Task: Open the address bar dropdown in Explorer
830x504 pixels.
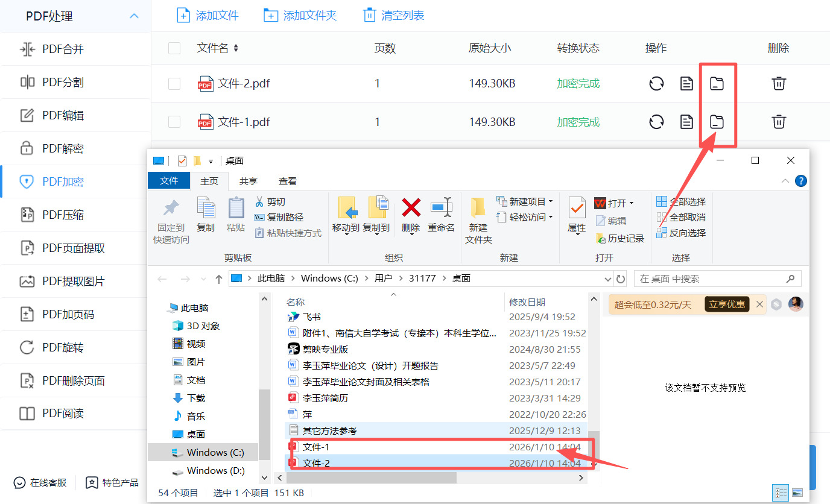Action: 607,278
